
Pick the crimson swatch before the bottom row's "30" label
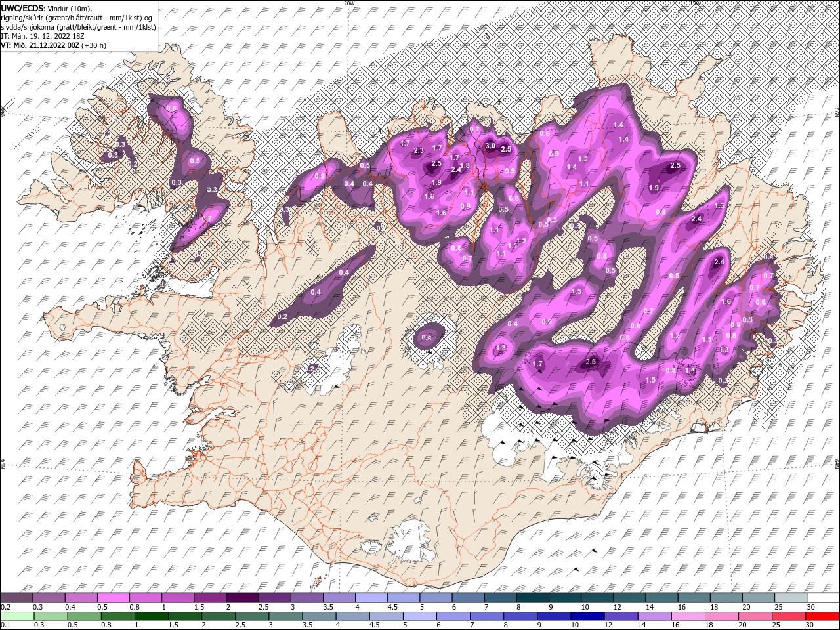pyautogui.click(x=790, y=616)
